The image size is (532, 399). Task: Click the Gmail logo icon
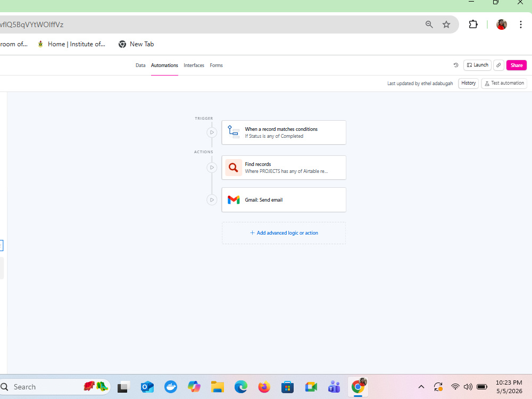[234, 200]
